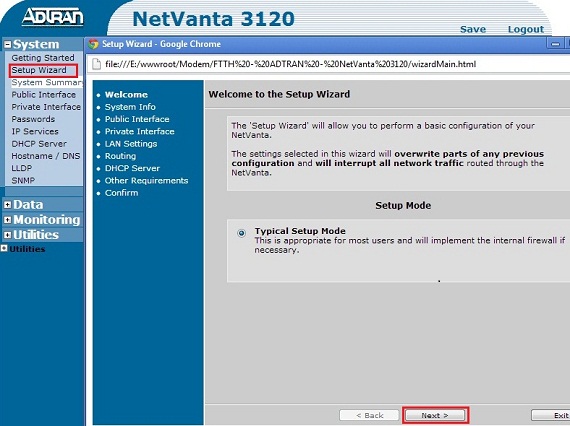Click the 'Setup Wizard - Google Chrome' title
The height and width of the screenshot is (426, 570).
pyautogui.click(x=161, y=44)
